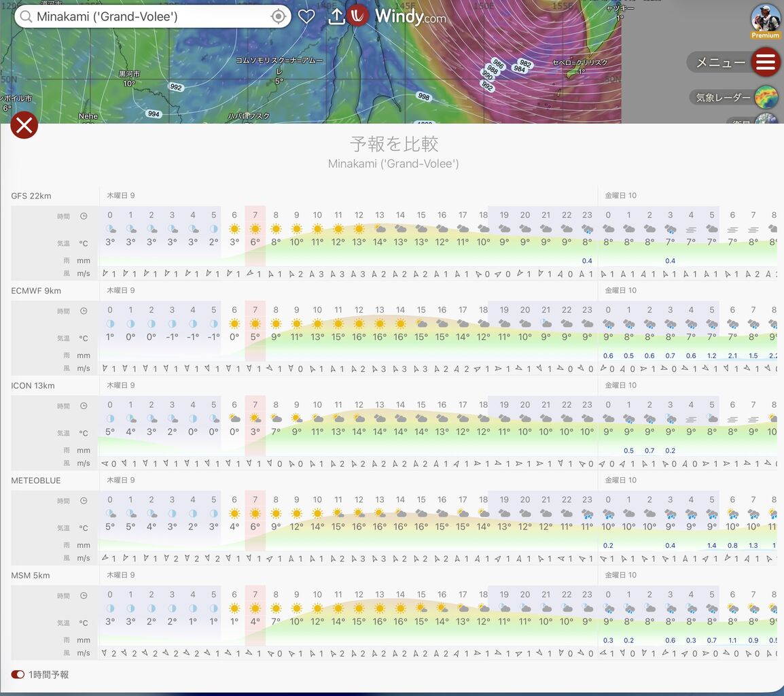This screenshot has height=696, width=784.
Task: Click the moon icon at ECMWF hour 2
Action: (x=151, y=324)
